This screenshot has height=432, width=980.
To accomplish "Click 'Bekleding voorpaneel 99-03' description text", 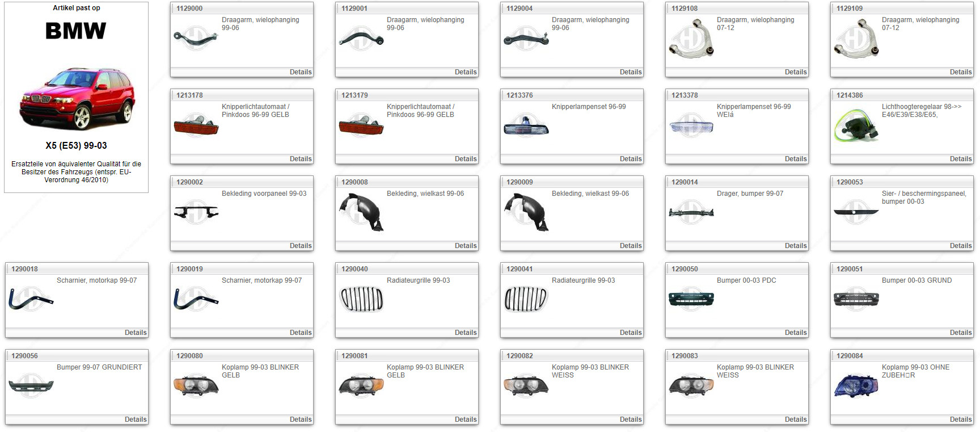I will 264,194.
